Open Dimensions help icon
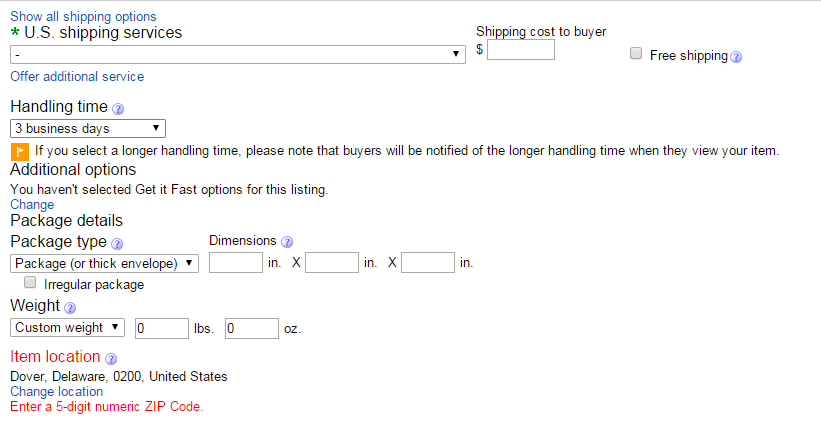The width and height of the screenshot is (821, 423). click(x=287, y=241)
